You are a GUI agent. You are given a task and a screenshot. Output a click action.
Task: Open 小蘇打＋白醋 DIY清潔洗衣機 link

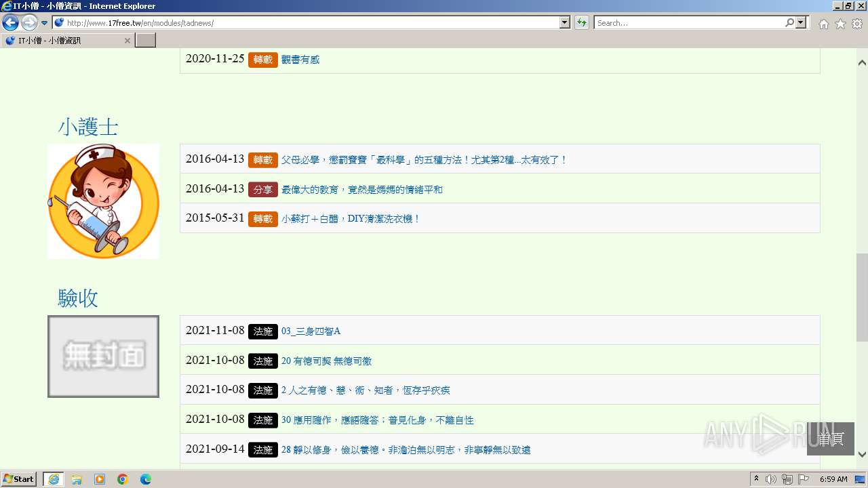pyautogui.click(x=351, y=219)
